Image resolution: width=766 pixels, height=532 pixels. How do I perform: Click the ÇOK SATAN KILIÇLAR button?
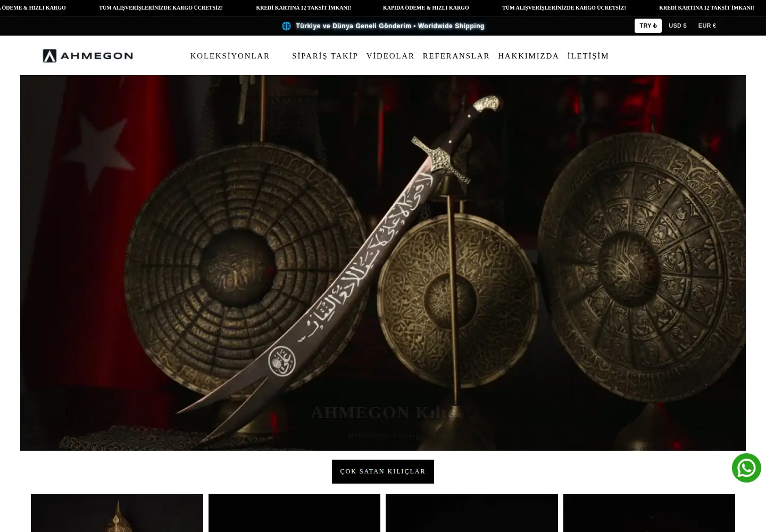click(x=383, y=471)
